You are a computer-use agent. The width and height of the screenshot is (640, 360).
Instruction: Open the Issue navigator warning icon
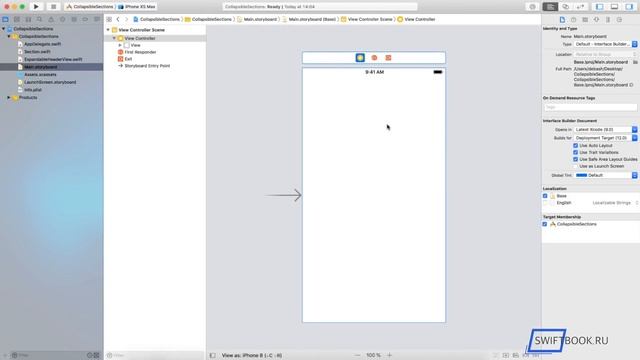(x=51, y=19)
